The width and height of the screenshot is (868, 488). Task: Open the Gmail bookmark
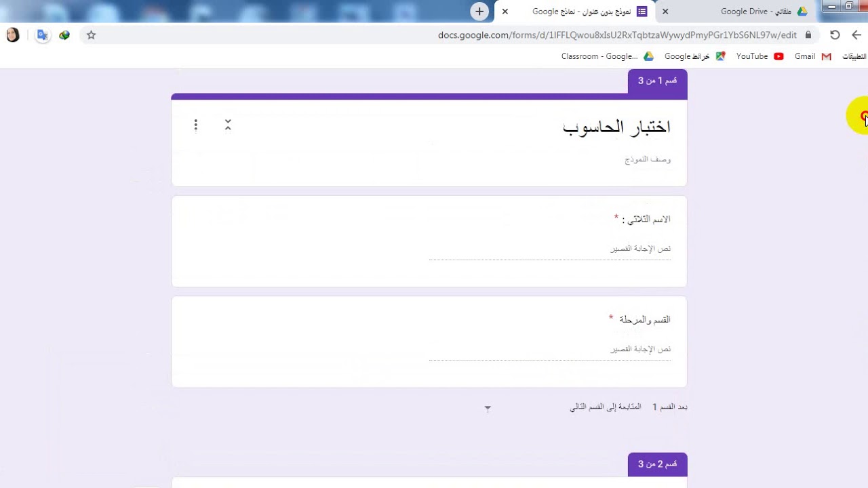(x=812, y=56)
